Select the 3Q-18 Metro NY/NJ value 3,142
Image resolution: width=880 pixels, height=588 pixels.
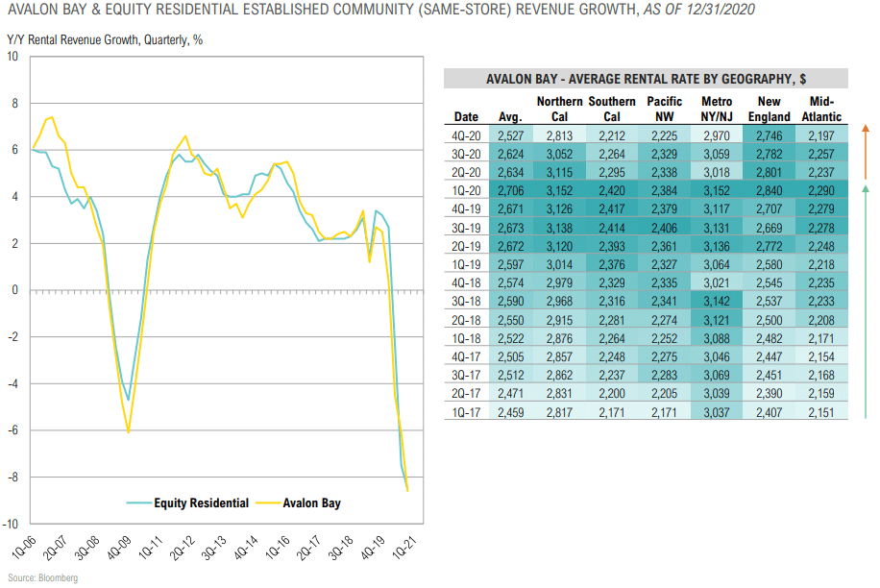(717, 302)
